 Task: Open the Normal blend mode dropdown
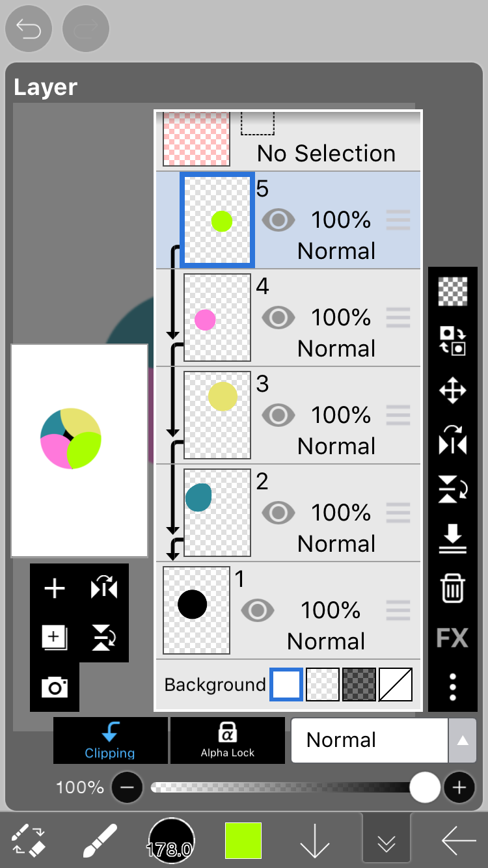coord(370,740)
